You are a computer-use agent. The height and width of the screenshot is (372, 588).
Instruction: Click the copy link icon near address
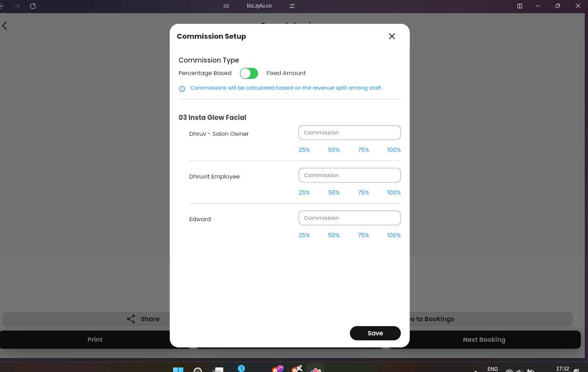click(226, 6)
